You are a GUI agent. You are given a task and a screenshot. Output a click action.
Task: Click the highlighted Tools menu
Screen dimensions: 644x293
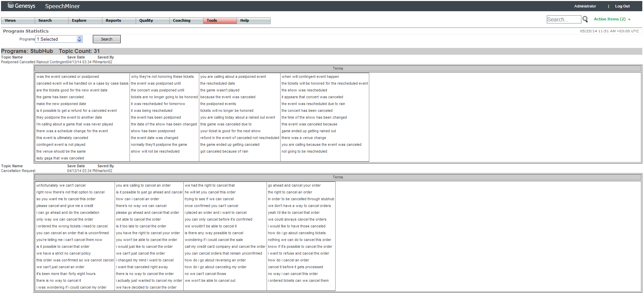pyautogui.click(x=212, y=21)
